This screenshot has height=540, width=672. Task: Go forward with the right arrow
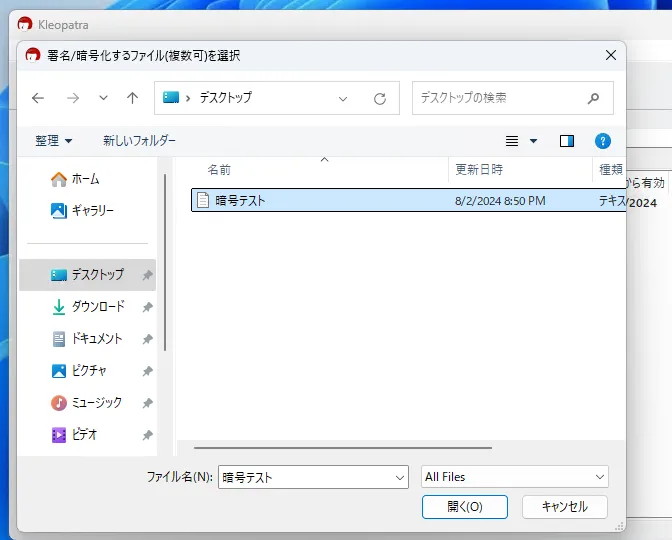(x=73, y=98)
